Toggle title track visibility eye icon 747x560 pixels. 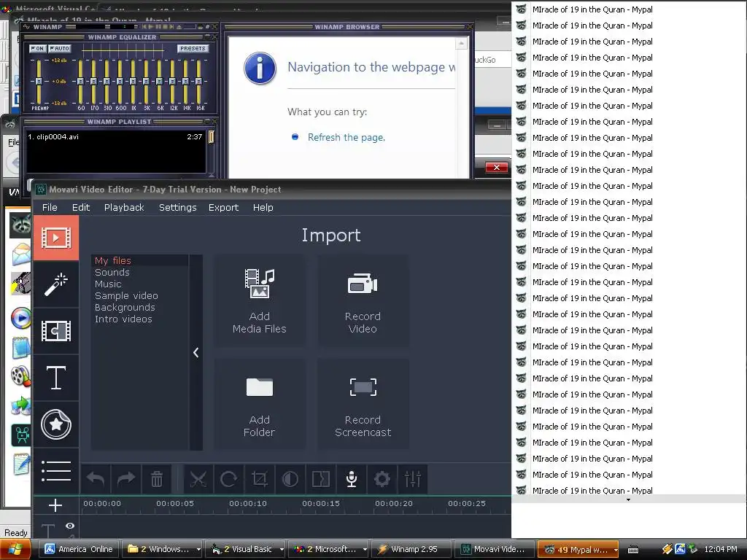click(70, 526)
